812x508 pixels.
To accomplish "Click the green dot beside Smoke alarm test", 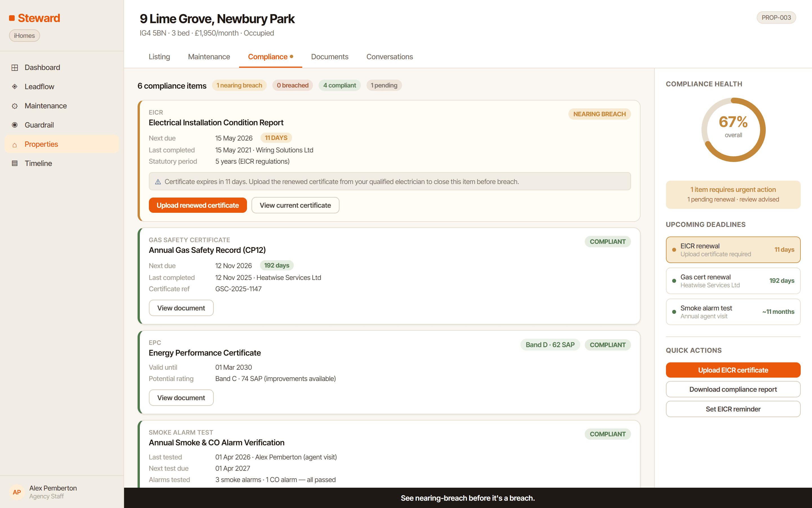I will [674, 312].
